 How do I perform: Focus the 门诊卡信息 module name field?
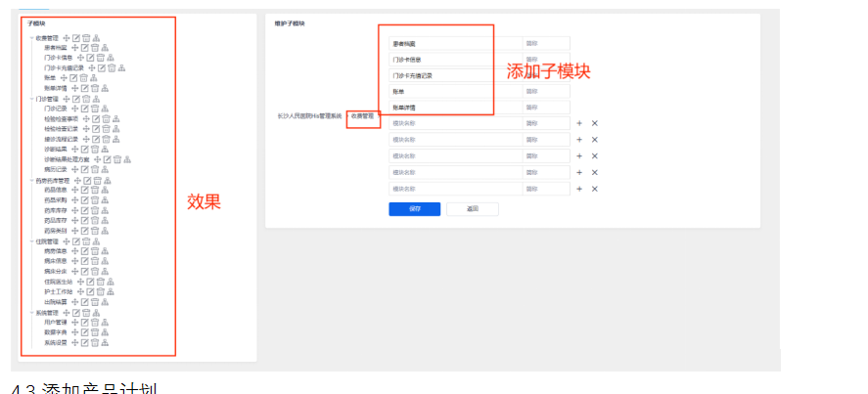pyautogui.click(x=456, y=60)
